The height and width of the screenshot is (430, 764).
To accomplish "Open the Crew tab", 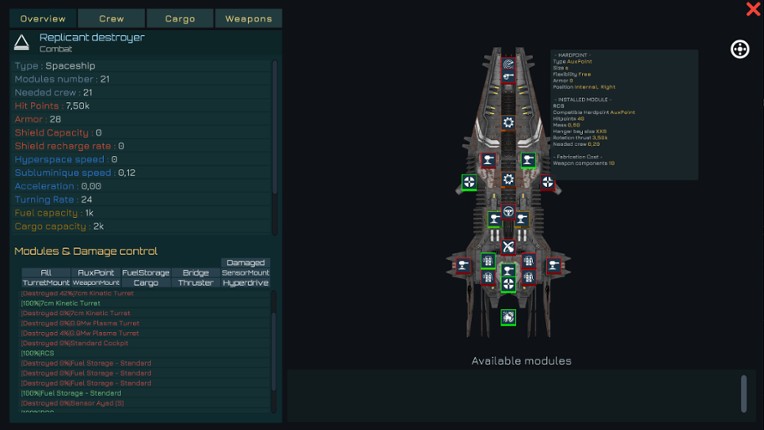I will tap(112, 18).
